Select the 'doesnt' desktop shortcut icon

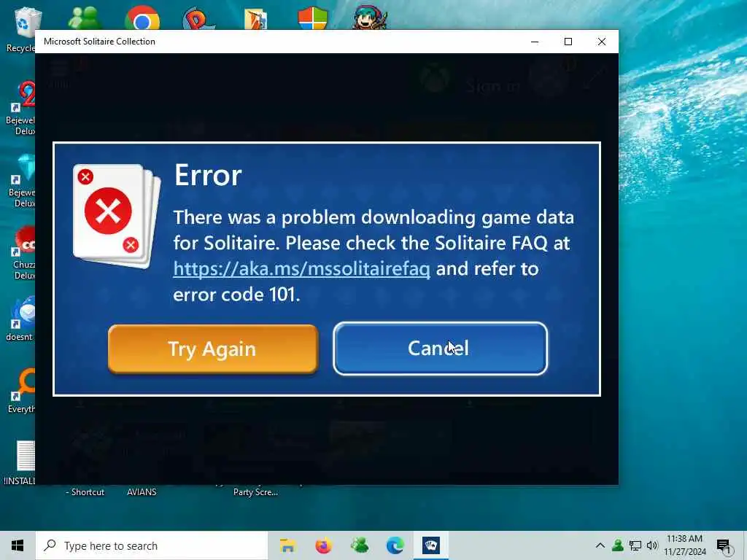pos(23,319)
